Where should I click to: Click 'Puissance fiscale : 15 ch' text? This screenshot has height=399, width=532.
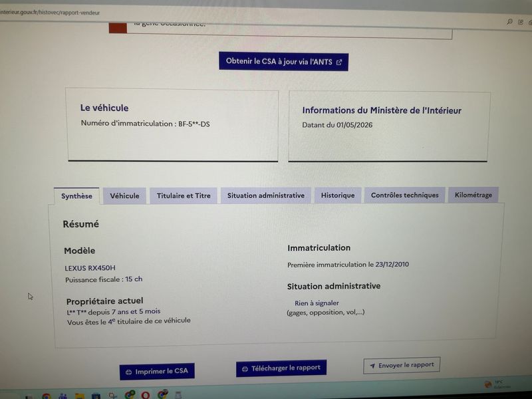tap(104, 279)
